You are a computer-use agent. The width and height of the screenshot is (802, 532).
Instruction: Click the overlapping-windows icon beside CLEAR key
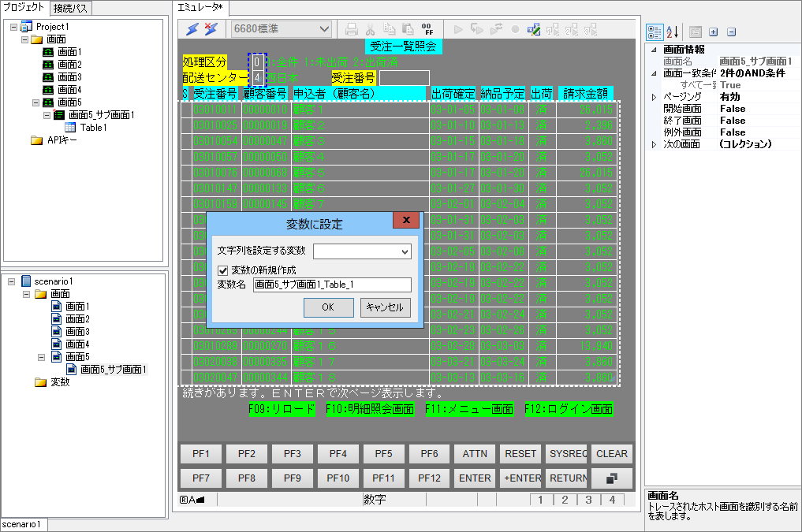coord(612,478)
